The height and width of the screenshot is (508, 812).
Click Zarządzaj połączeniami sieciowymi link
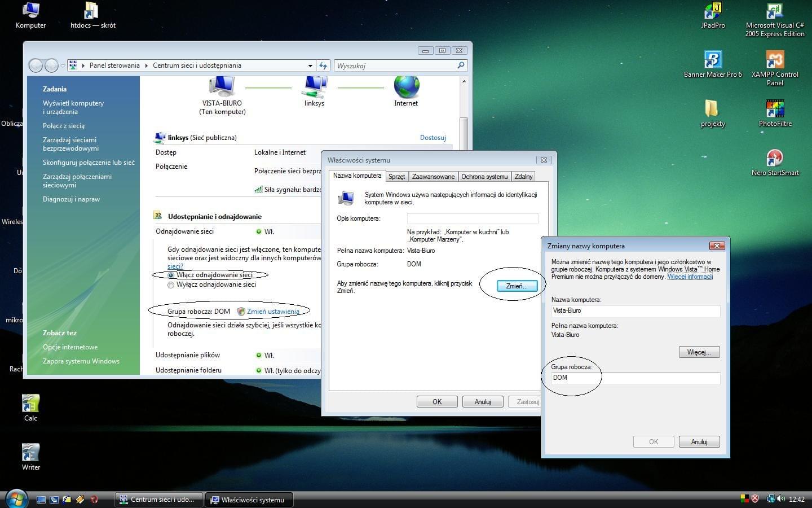77,181
